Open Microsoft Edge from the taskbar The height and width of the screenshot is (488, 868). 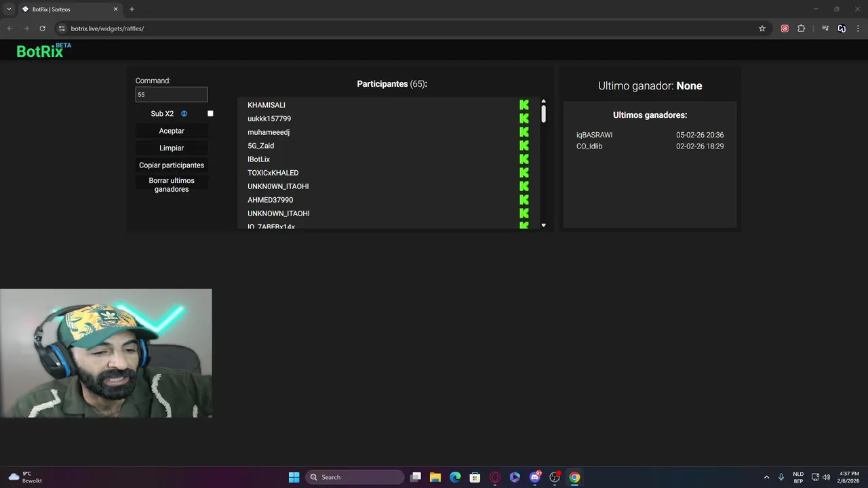click(455, 477)
